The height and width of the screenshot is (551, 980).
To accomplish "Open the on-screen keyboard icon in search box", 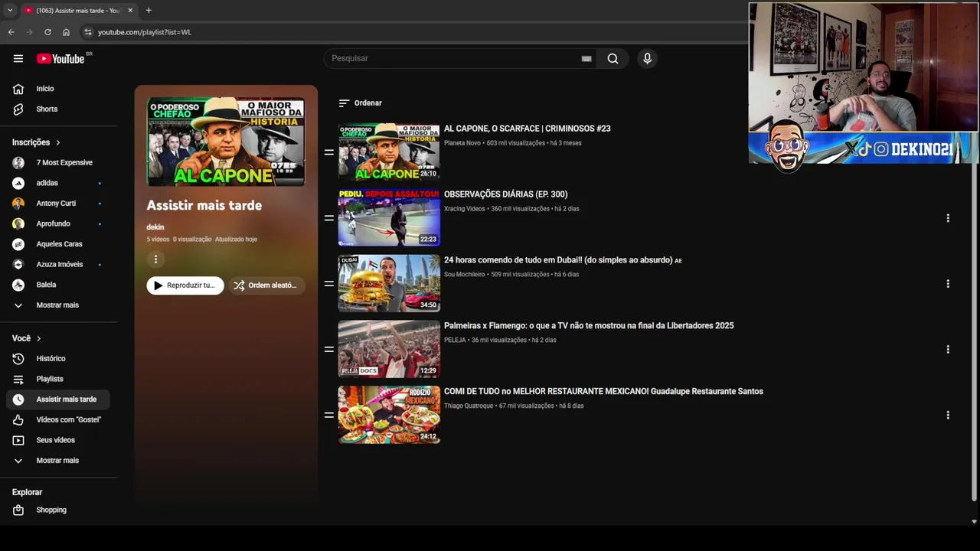I will [586, 58].
